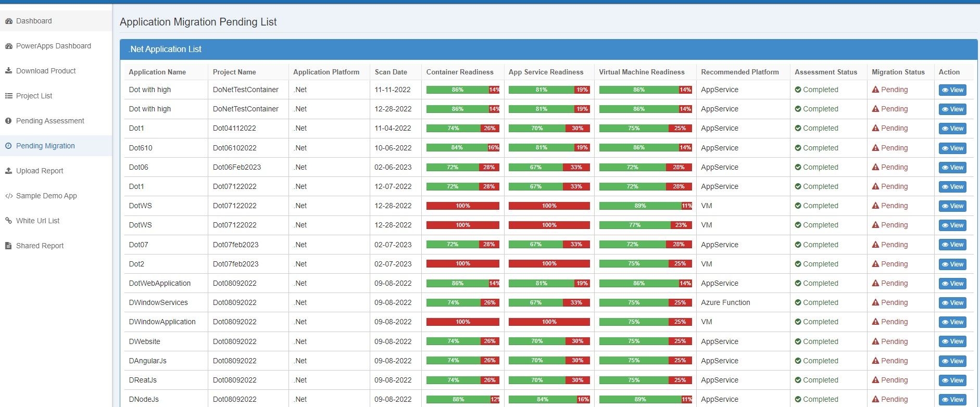This screenshot has height=407, width=980.
Task: Click pending warning triangle for DWebsite
Action: click(876, 341)
